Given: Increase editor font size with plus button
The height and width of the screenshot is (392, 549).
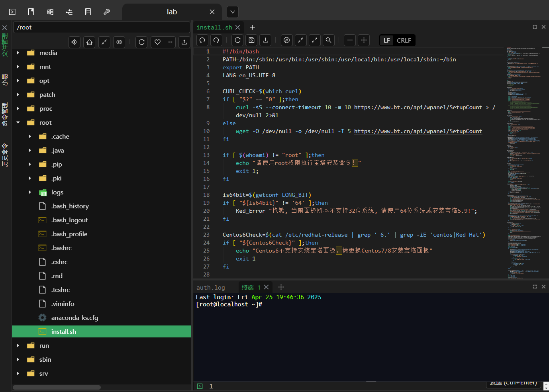Looking at the screenshot, I should coord(364,40).
